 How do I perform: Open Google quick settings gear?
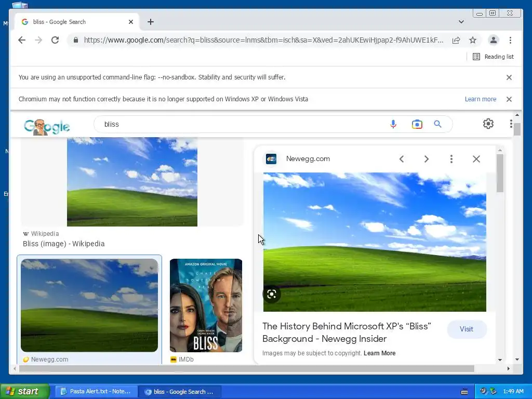[488, 124]
